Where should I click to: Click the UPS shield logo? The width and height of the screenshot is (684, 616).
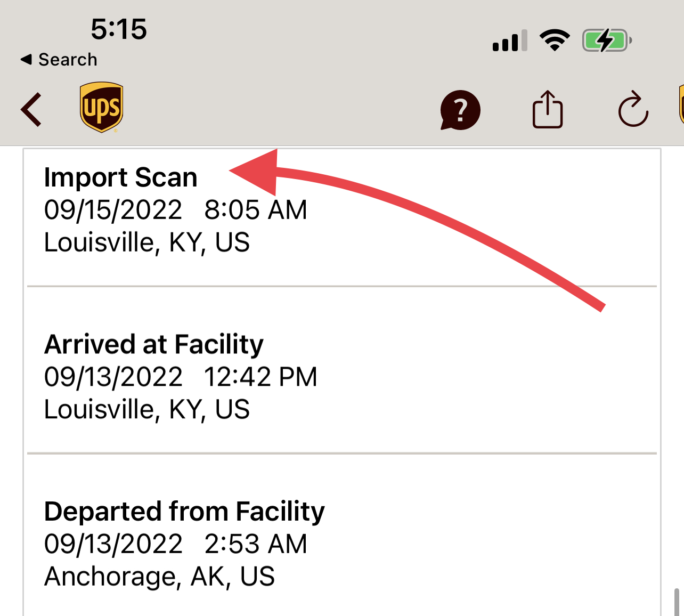point(101,107)
